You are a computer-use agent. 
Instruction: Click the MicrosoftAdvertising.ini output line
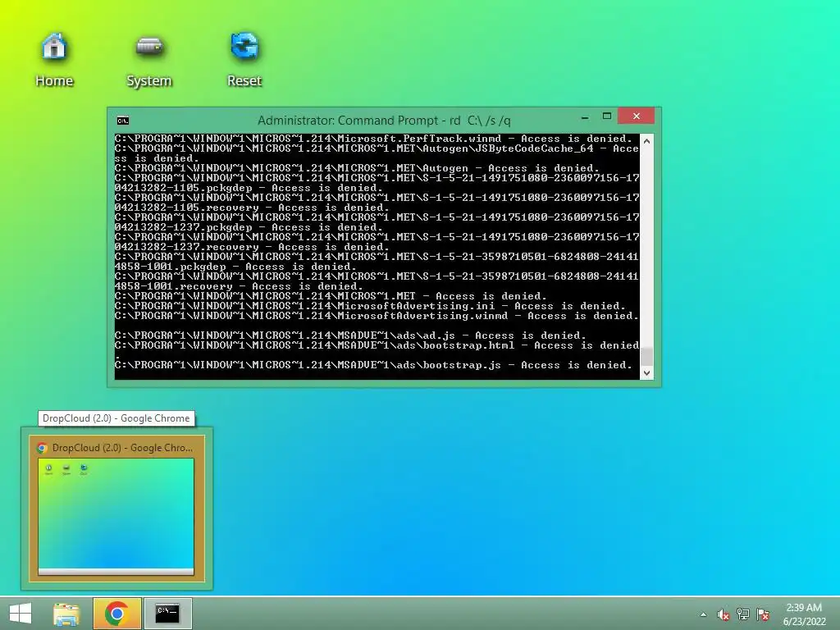[x=370, y=307]
